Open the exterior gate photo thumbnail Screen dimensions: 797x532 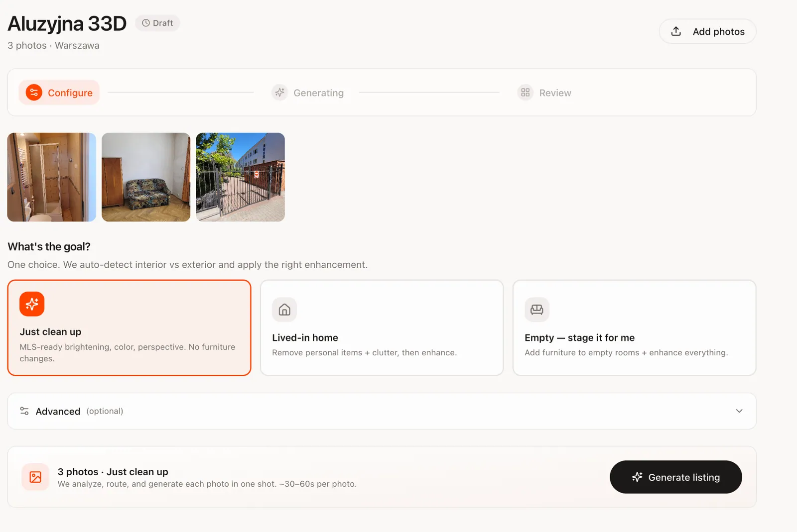point(240,177)
